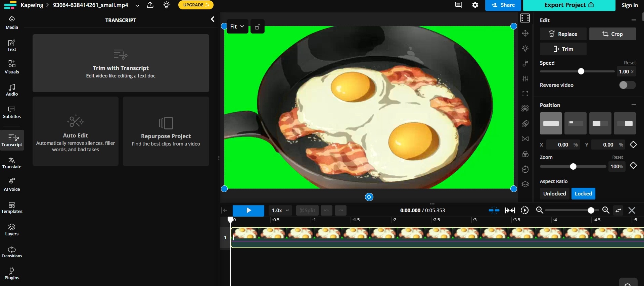
Task: Click the Sign In link
Action: pos(630,5)
